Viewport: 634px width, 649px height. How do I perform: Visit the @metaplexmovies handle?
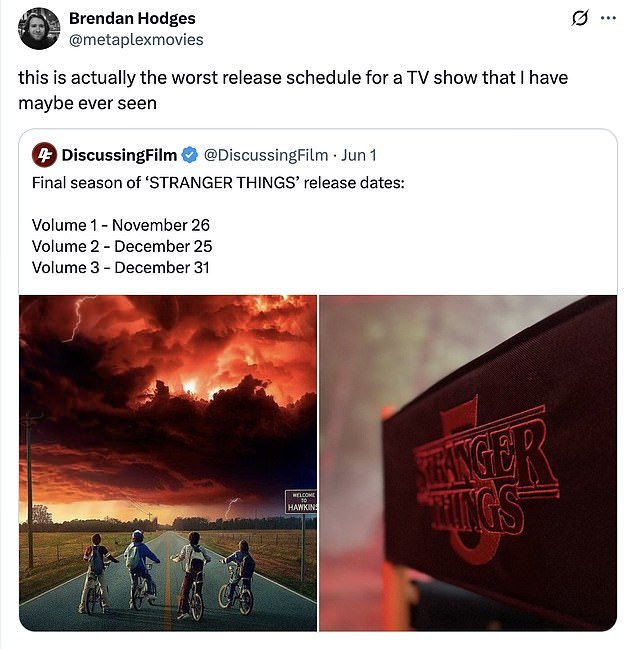136,40
